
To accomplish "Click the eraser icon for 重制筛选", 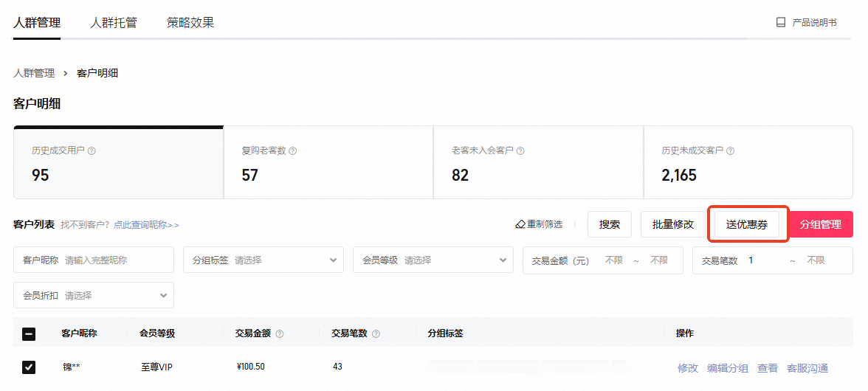I will click(x=520, y=224).
